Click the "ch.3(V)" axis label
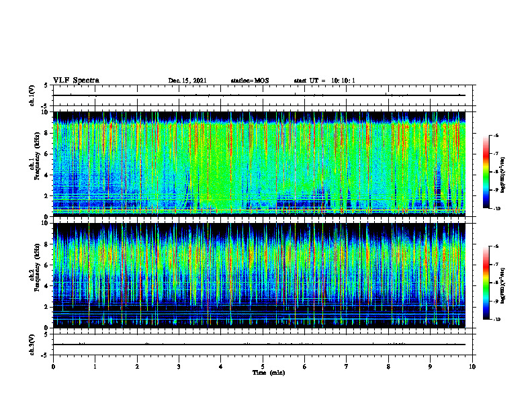 tap(32, 345)
